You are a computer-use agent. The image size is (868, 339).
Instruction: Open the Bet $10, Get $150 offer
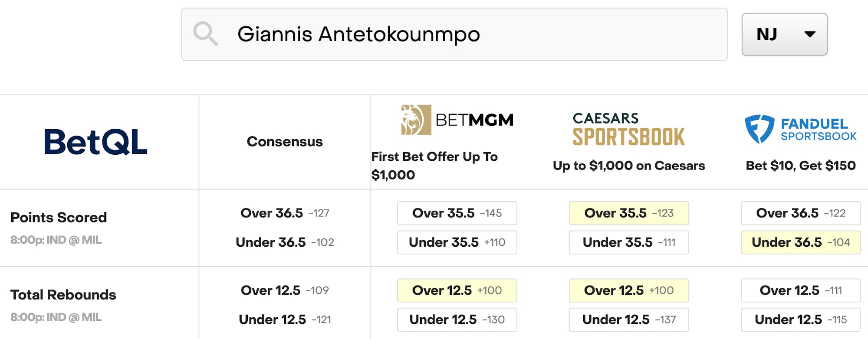tap(801, 166)
